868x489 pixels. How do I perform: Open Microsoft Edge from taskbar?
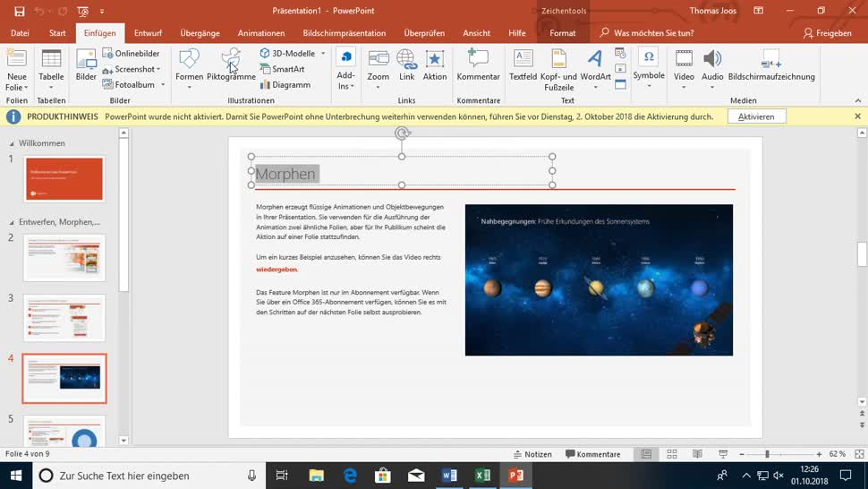click(x=349, y=476)
